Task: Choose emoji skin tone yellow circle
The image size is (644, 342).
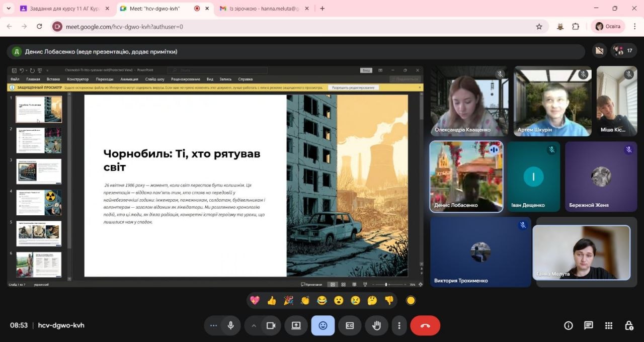Action: click(411, 300)
